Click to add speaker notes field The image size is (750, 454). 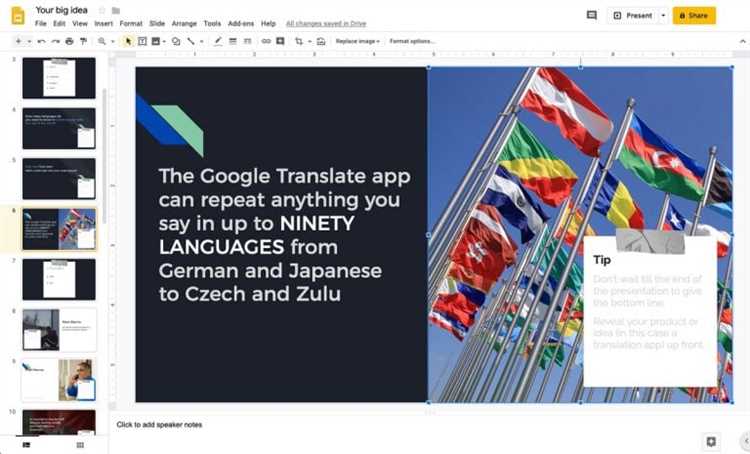coord(160,425)
